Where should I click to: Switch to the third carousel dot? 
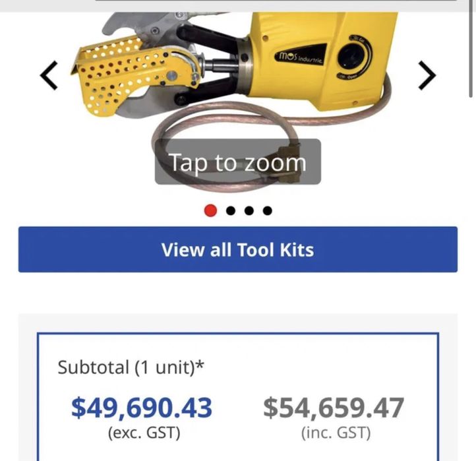[249, 210]
